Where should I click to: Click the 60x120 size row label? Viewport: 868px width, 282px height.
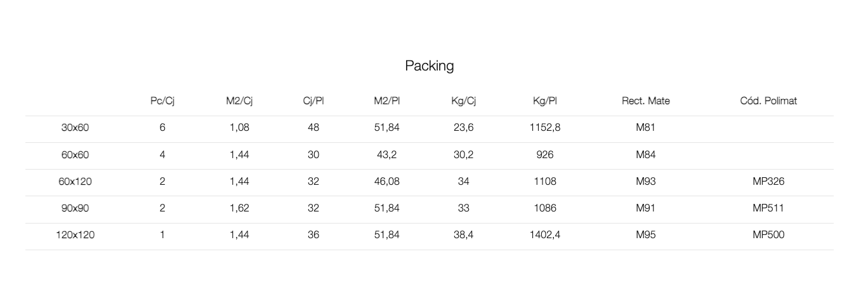(x=75, y=181)
